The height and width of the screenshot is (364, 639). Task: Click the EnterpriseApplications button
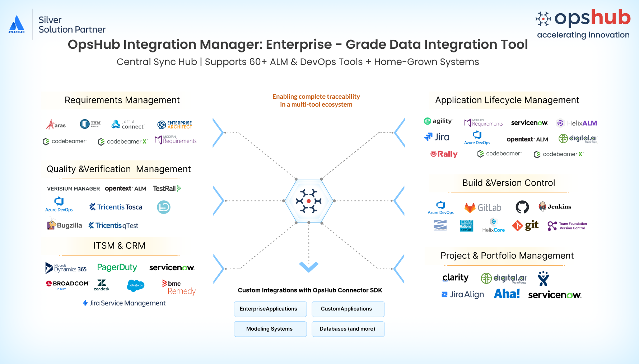[270, 309]
